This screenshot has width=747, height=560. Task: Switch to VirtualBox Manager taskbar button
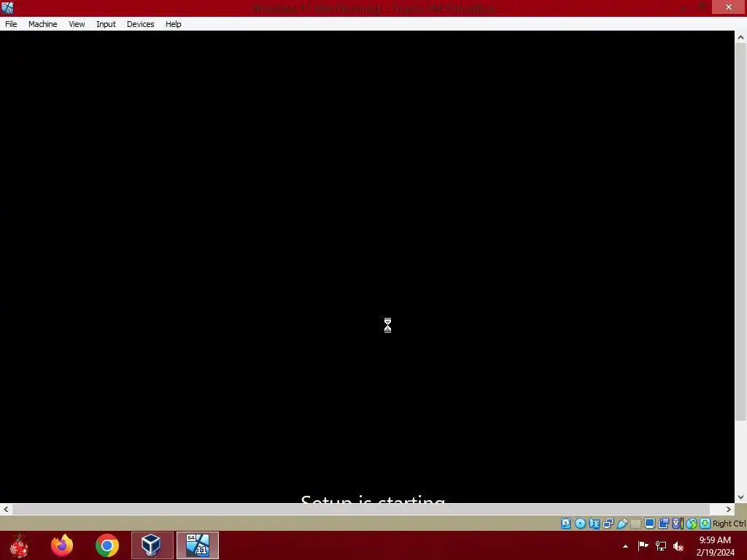click(152, 545)
